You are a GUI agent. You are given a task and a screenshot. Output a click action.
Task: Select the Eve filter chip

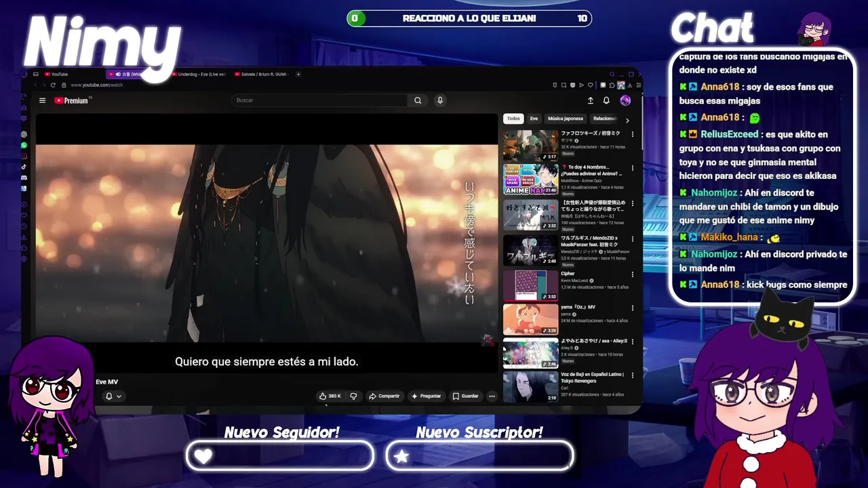(x=534, y=119)
